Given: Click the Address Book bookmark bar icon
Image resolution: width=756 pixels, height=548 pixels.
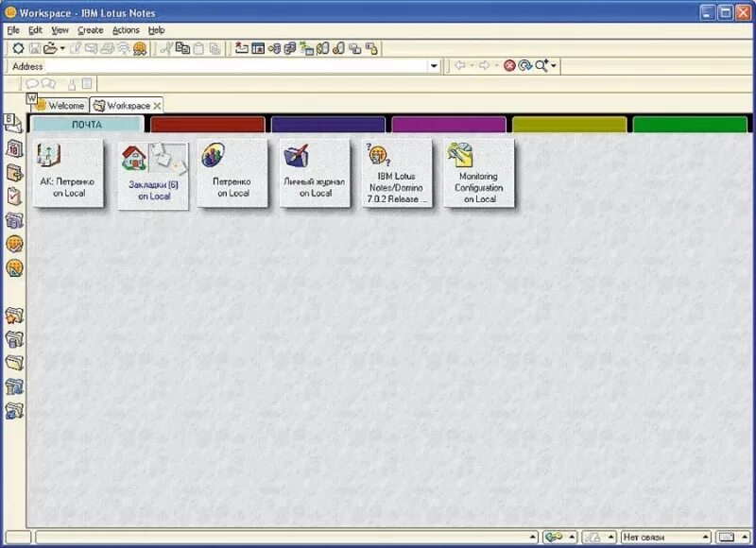Looking at the screenshot, I should point(14,172).
